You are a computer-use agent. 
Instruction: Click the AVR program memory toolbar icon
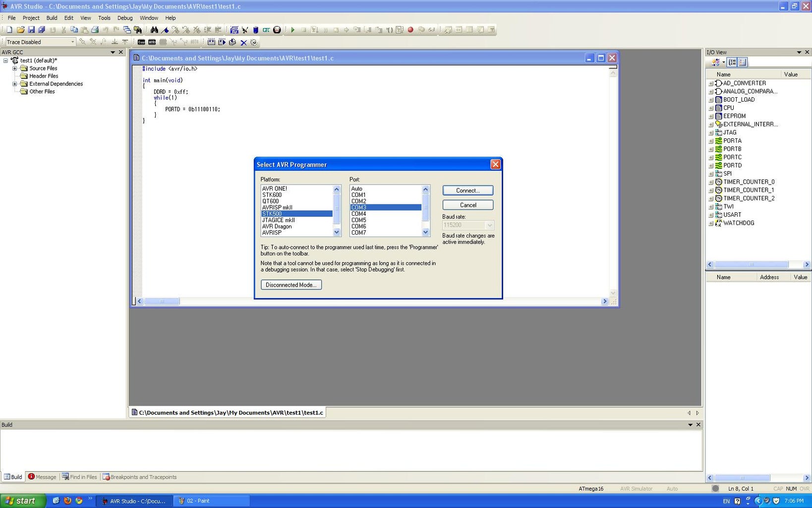pyautogui.click(x=152, y=42)
